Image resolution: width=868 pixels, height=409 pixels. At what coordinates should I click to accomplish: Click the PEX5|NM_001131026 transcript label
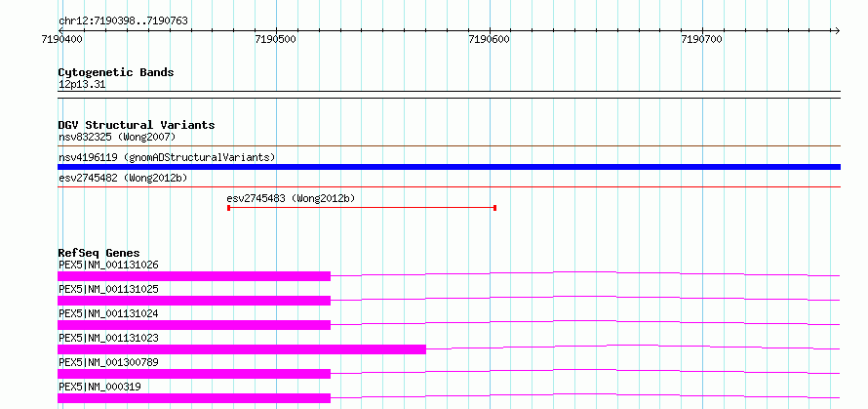108,265
